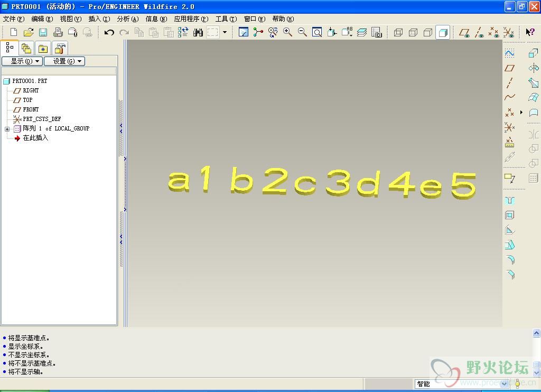Open the Layers icon in the toolbar

(361, 32)
